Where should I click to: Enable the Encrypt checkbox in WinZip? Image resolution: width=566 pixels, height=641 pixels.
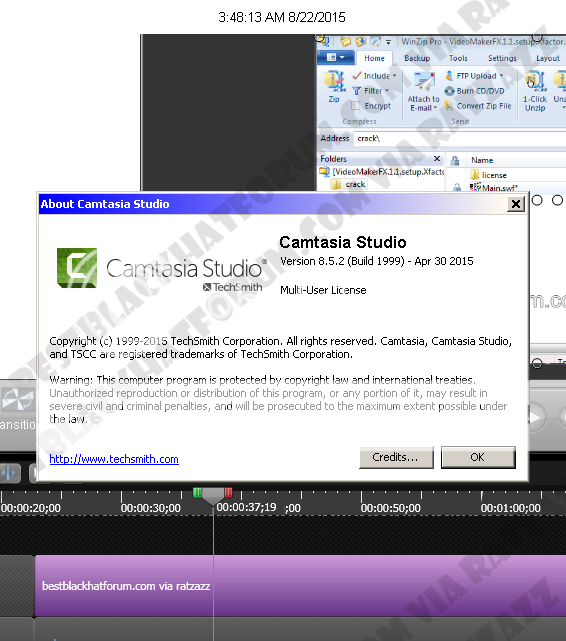tap(356, 106)
